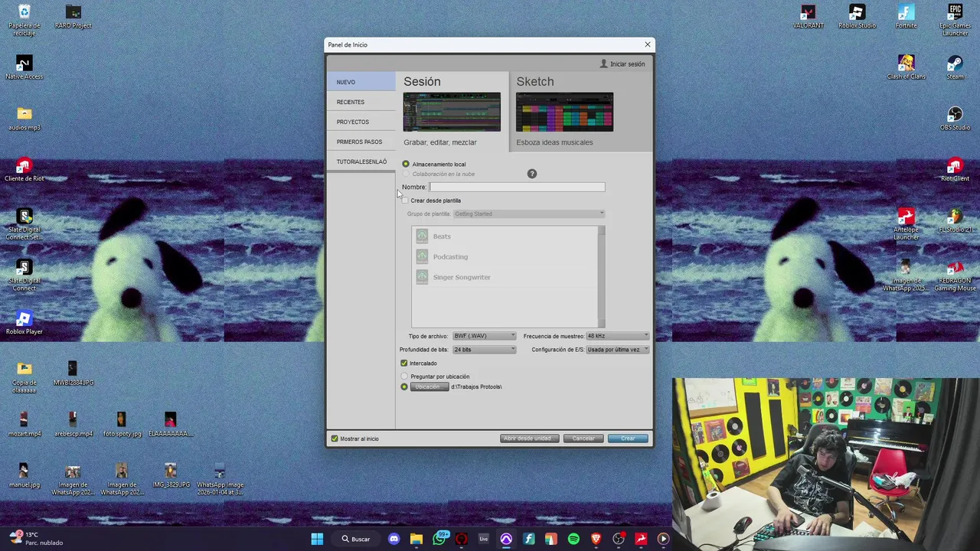Click the template list scrollbar
This screenshot has height=551, width=980.
point(601,277)
